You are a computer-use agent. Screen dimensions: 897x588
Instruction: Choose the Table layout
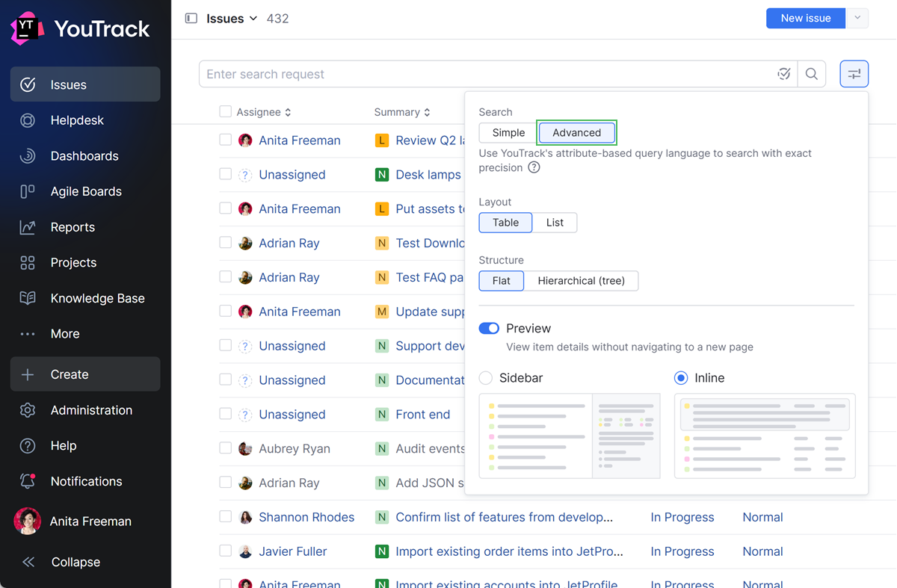(505, 223)
